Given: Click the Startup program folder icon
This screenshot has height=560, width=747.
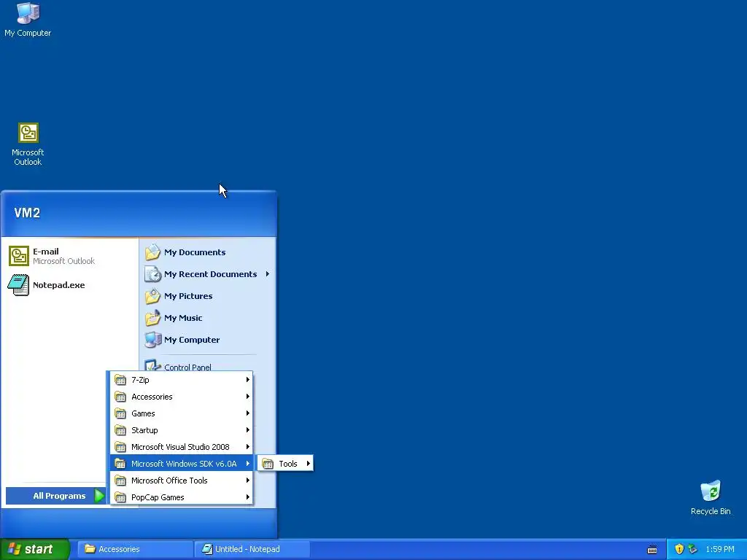Looking at the screenshot, I should (x=120, y=430).
